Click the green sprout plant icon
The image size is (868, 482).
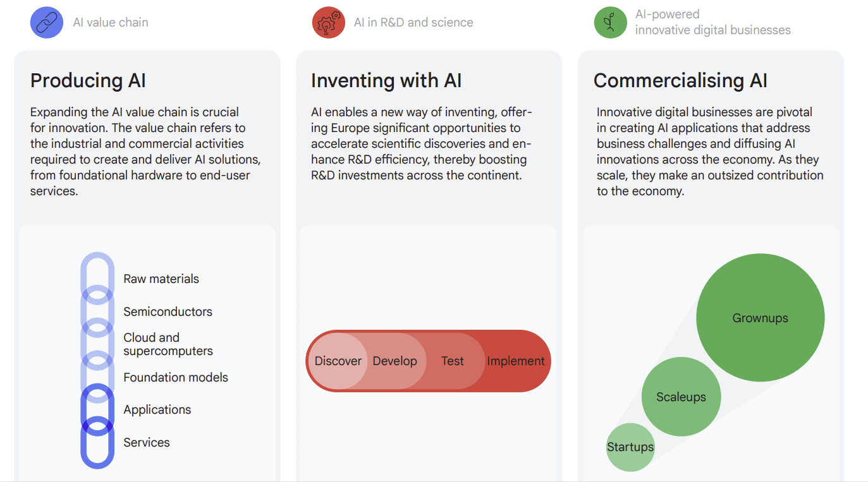(610, 23)
